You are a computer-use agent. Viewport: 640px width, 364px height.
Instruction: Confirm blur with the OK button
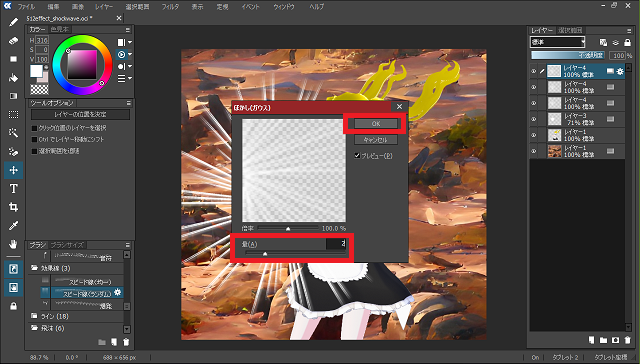tap(376, 124)
